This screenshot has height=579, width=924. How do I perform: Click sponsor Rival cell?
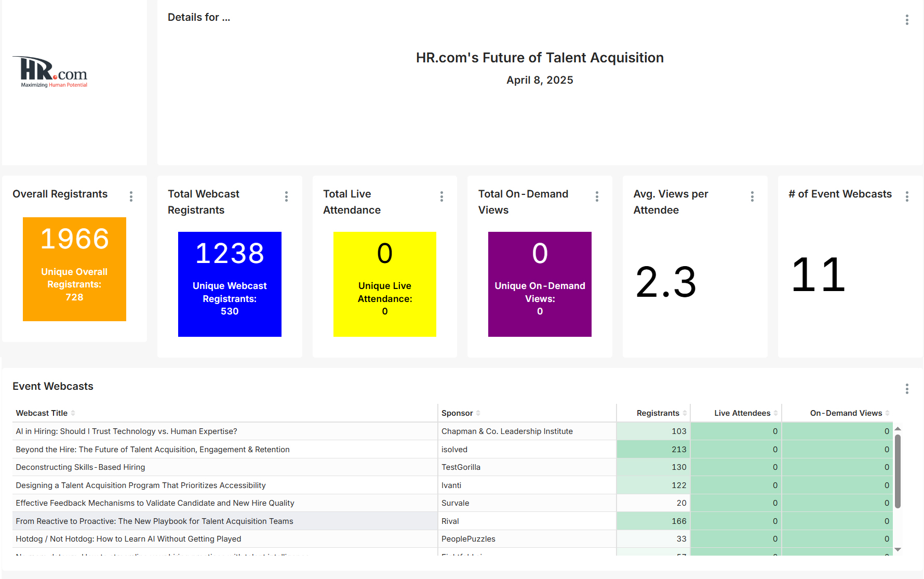pyautogui.click(x=527, y=521)
